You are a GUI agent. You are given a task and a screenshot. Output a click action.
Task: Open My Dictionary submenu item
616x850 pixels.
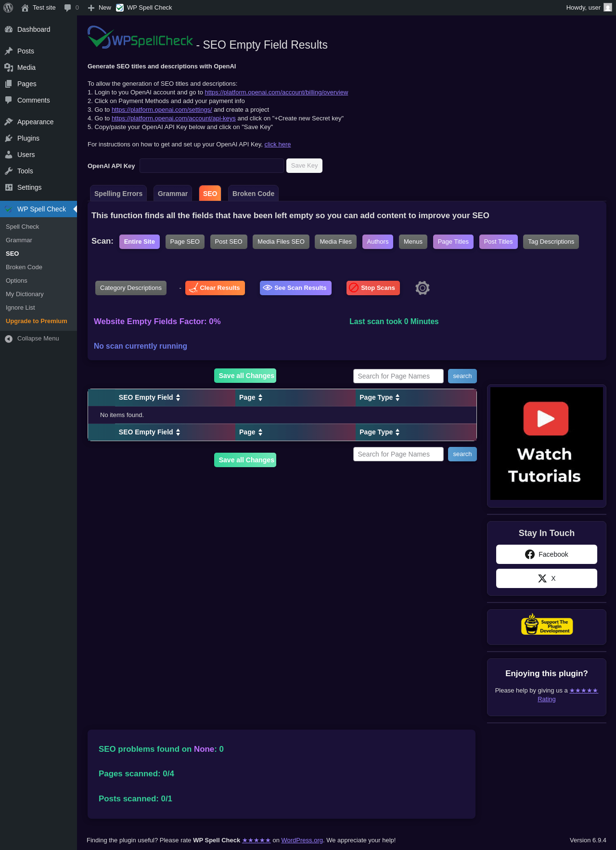pyautogui.click(x=25, y=294)
